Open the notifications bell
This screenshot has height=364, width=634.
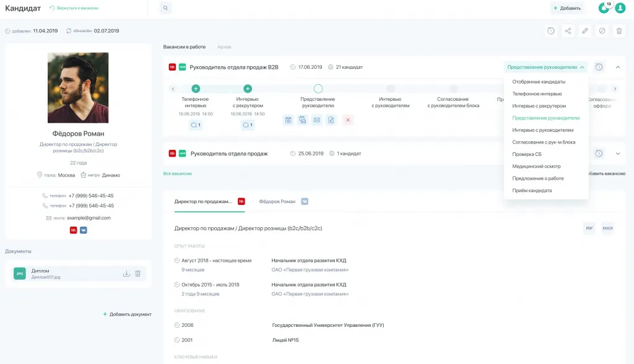[x=604, y=8]
